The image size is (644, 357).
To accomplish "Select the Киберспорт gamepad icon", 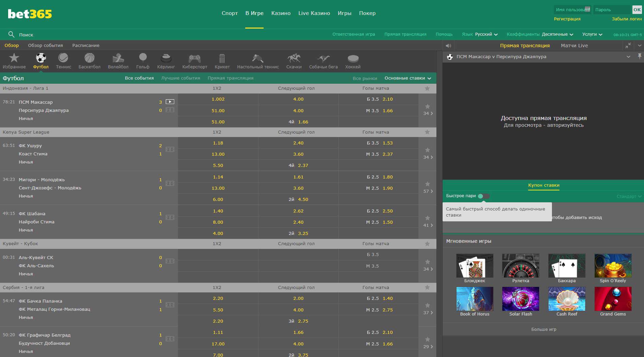I will click(x=195, y=58).
